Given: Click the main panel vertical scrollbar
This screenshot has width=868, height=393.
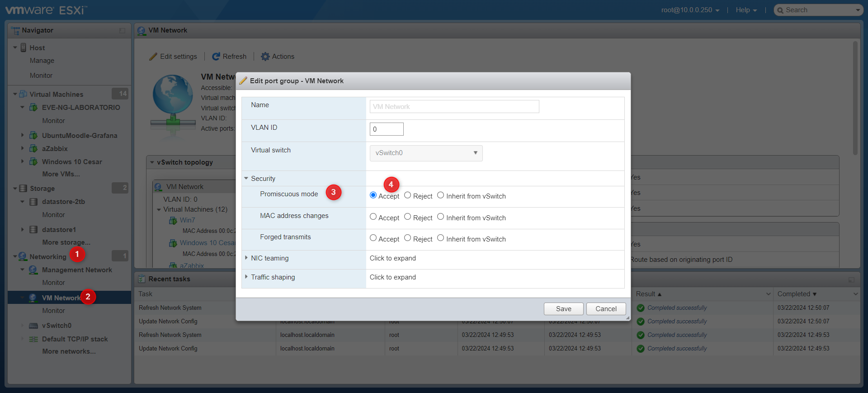Looking at the screenshot, I should pyautogui.click(x=855, y=98).
